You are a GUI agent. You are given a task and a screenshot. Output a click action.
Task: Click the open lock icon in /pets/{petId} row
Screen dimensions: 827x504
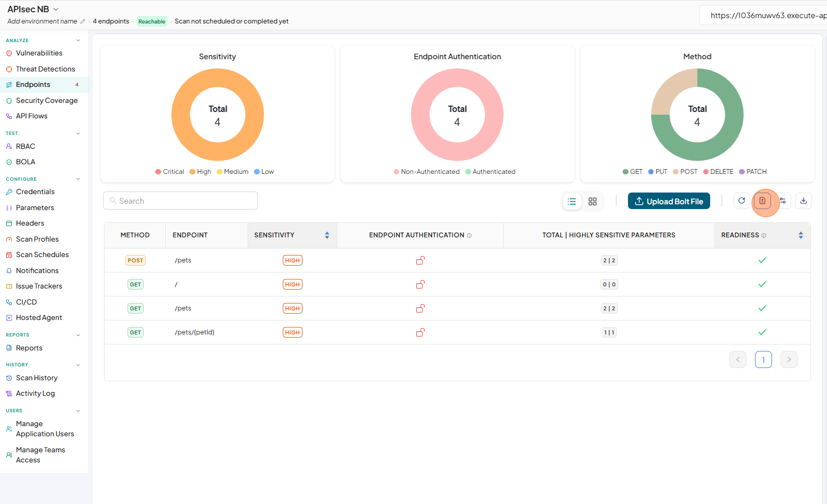click(x=420, y=332)
